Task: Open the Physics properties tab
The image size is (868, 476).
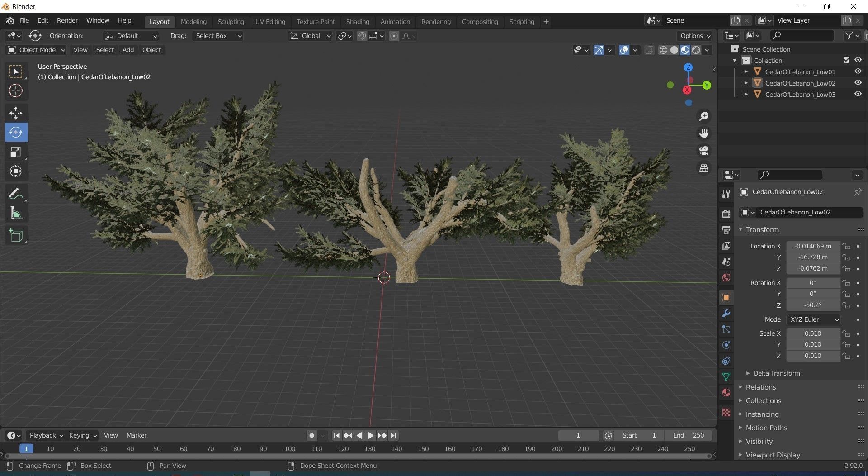Action: pyautogui.click(x=726, y=345)
